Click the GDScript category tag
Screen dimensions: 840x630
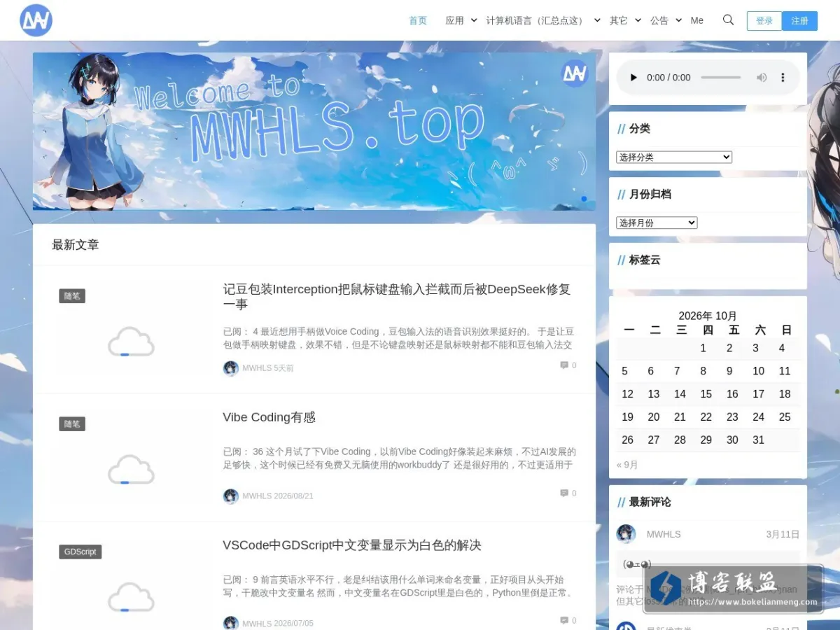point(80,552)
